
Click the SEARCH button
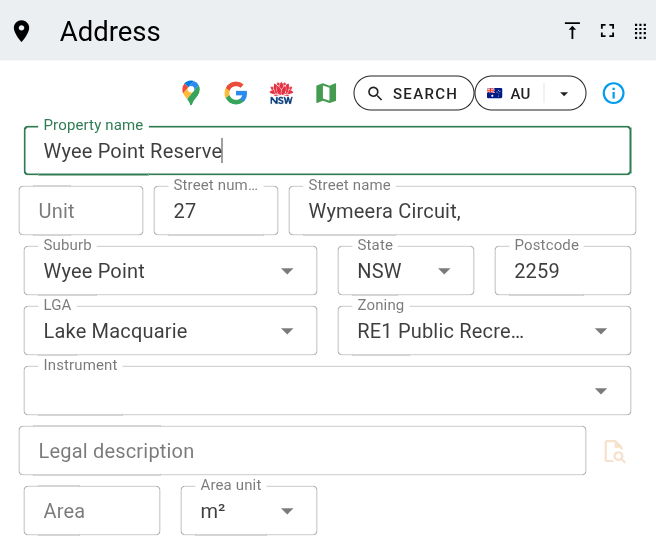[413, 93]
